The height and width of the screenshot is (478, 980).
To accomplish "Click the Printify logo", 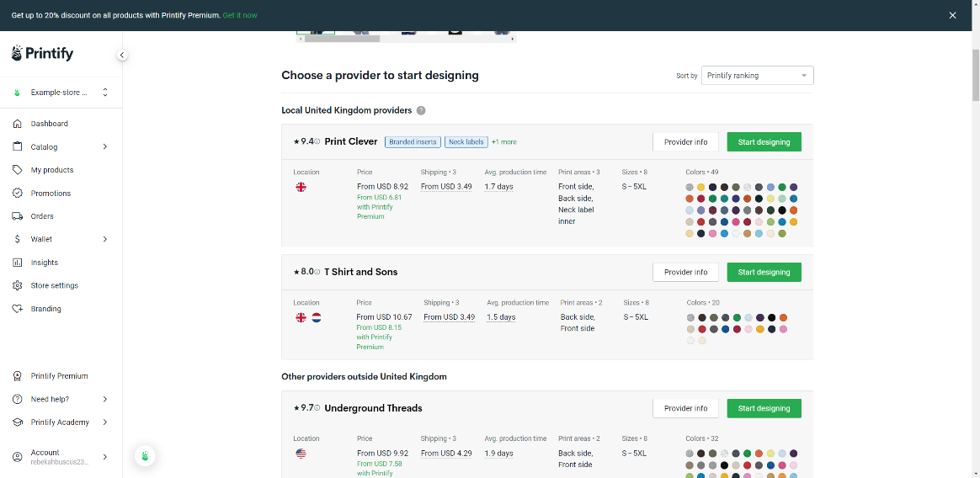I will tap(42, 53).
